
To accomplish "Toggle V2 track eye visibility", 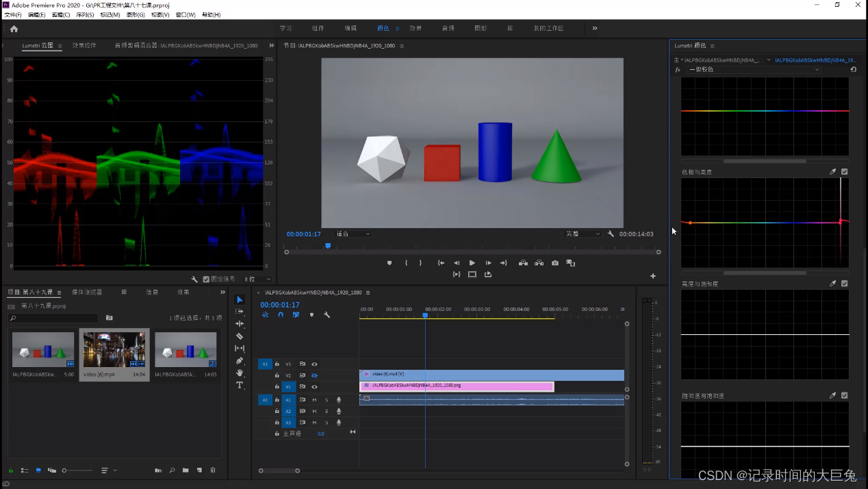I will pyautogui.click(x=314, y=375).
